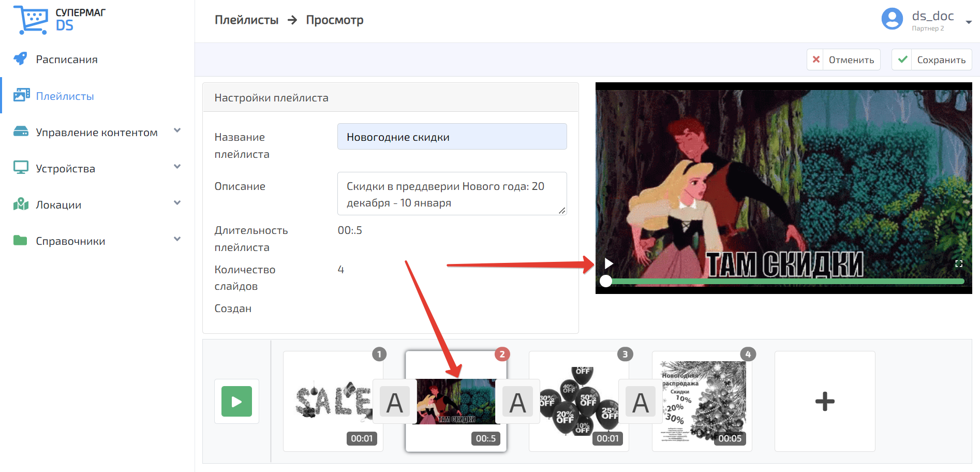Click Название плейлиста input field
Image resolution: width=980 pixels, height=472 pixels.
click(x=452, y=137)
